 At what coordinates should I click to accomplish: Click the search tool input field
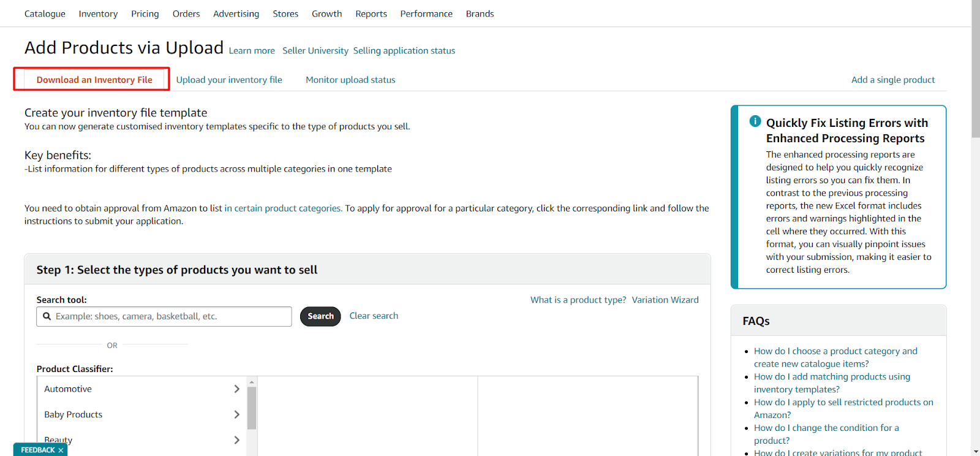click(164, 316)
